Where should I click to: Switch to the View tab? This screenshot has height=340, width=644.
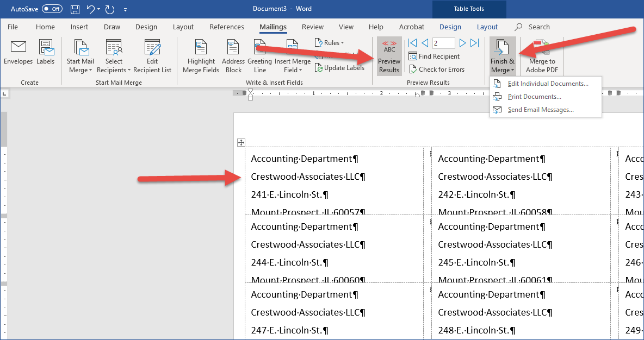(346, 27)
